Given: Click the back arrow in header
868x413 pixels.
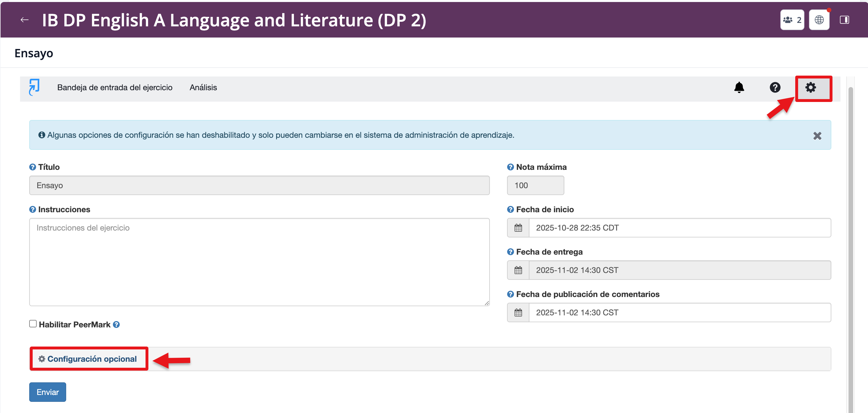Looking at the screenshot, I should point(24,20).
